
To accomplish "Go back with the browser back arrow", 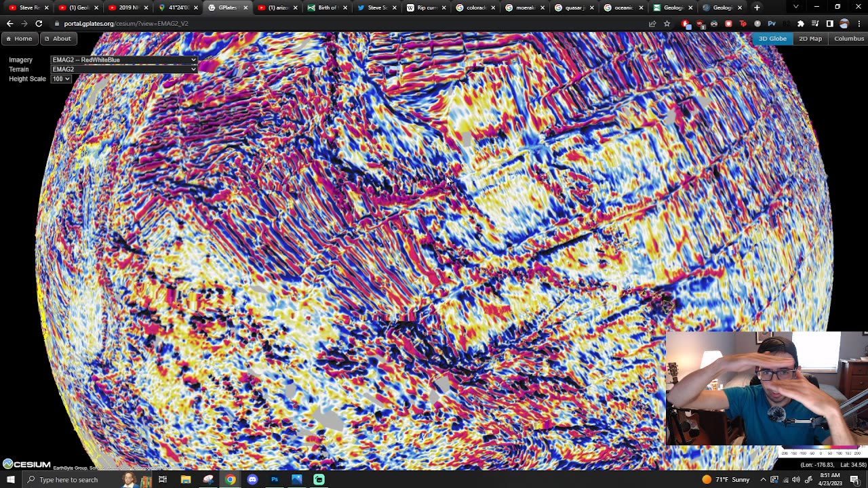I will coord(9,23).
